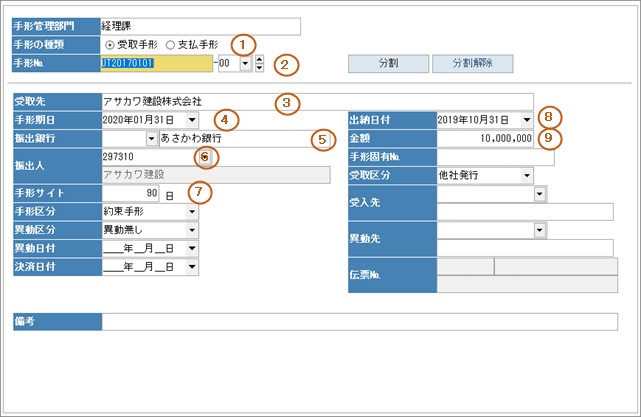This screenshot has height=417, width=641.
Task: Select the 受取手形 radio button
Action: (109, 45)
